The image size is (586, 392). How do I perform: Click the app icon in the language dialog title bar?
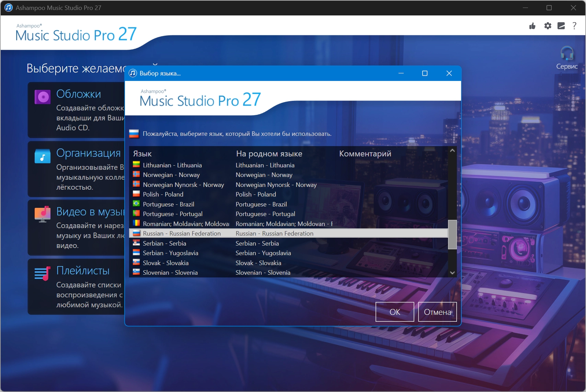133,73
